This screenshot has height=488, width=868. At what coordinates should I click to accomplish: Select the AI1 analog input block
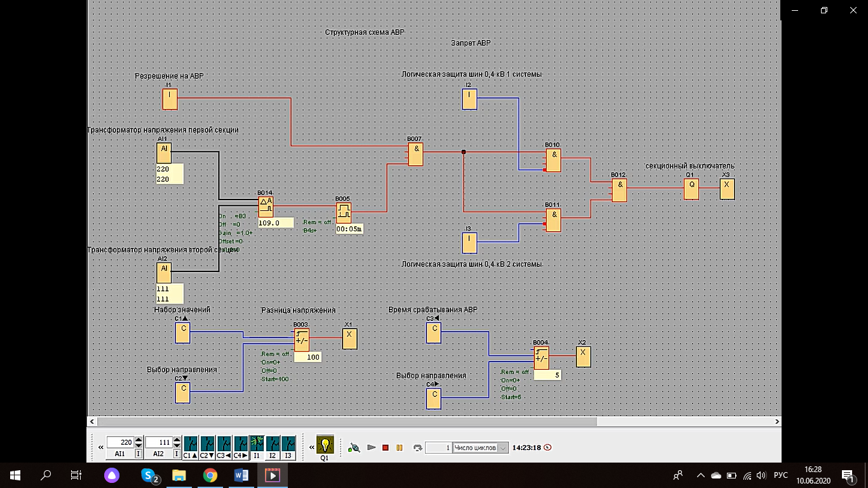[164, 153]
